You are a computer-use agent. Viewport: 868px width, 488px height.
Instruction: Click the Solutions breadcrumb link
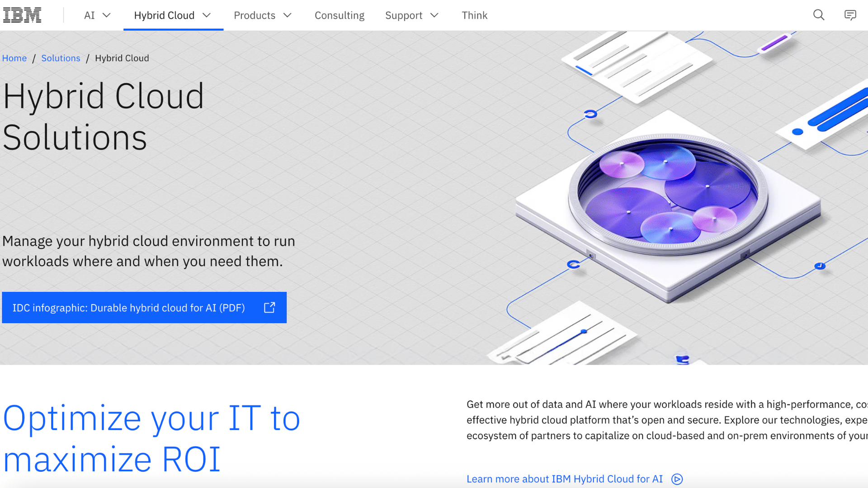(x=61, y=58)
